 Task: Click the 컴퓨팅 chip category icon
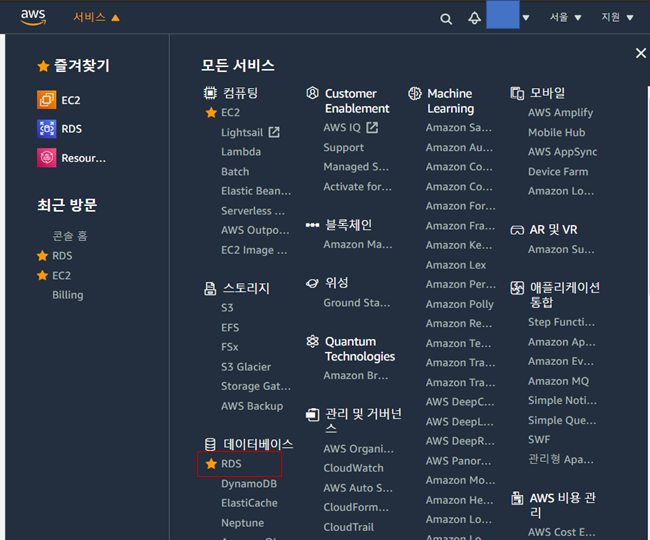point(210,93)
